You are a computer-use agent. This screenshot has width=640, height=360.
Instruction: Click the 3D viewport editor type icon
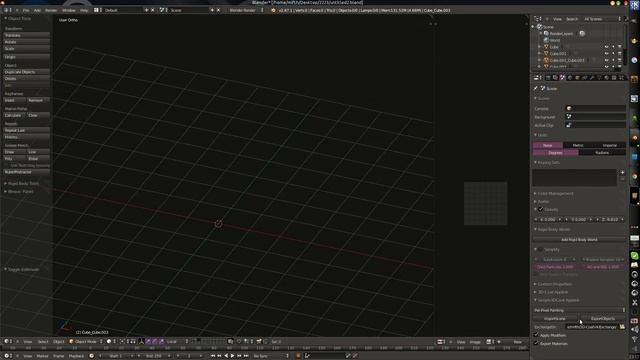[7, 341]
